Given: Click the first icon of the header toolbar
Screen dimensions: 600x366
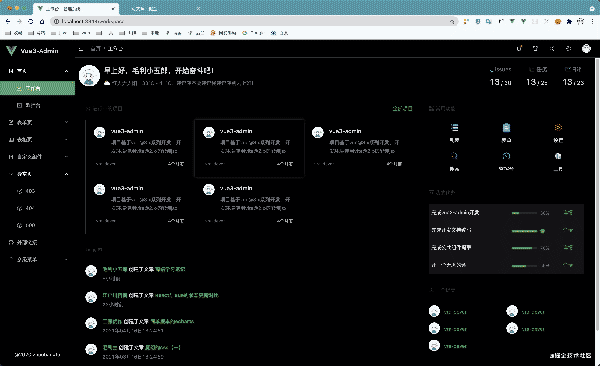Looking at the screenshot, I should pyautogui.click(x=519, y=48).
